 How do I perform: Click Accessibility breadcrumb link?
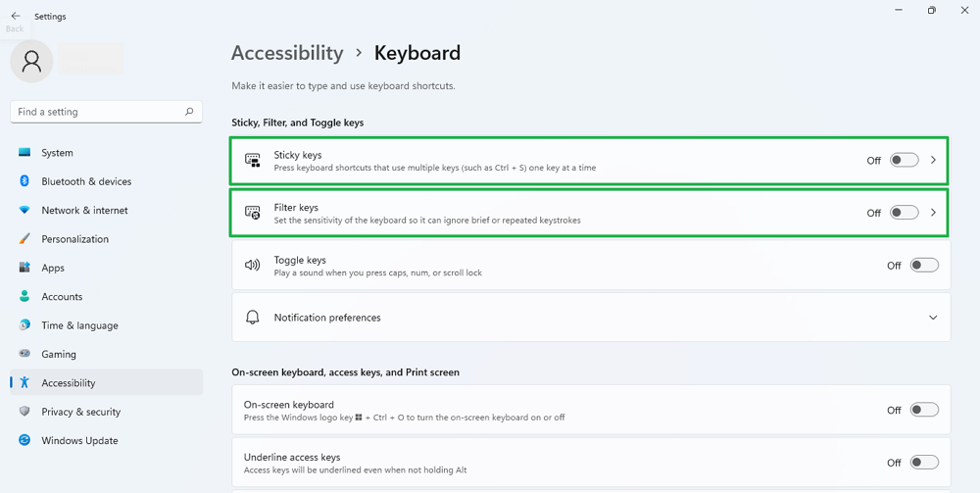click(x=287, y=53)
